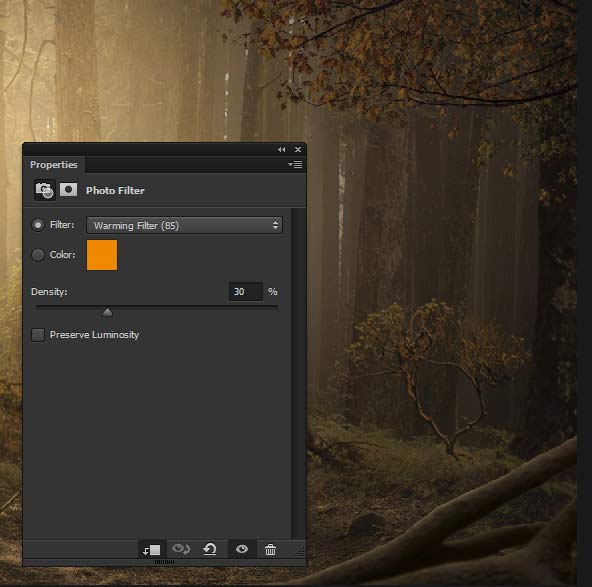592x587 pixels.
Task: Delete adjustment layer trash icon
Action: [x=270, y=550]
